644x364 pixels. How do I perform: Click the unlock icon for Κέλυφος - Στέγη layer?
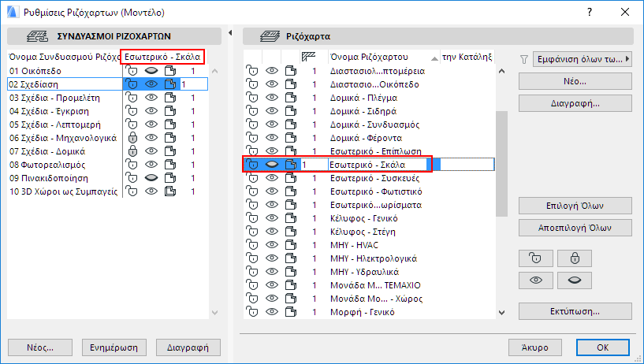coord(253,232)
